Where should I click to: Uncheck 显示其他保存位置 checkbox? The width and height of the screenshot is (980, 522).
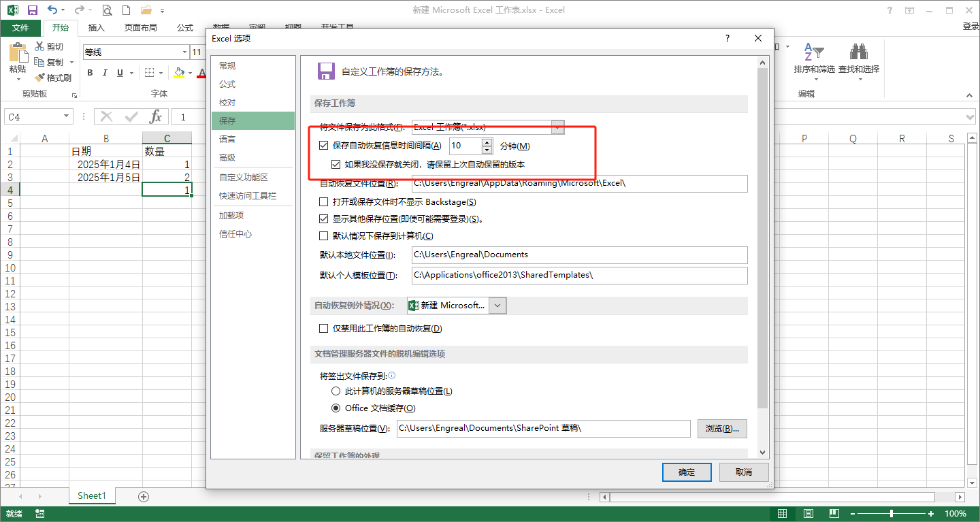[x=324, y=219]
